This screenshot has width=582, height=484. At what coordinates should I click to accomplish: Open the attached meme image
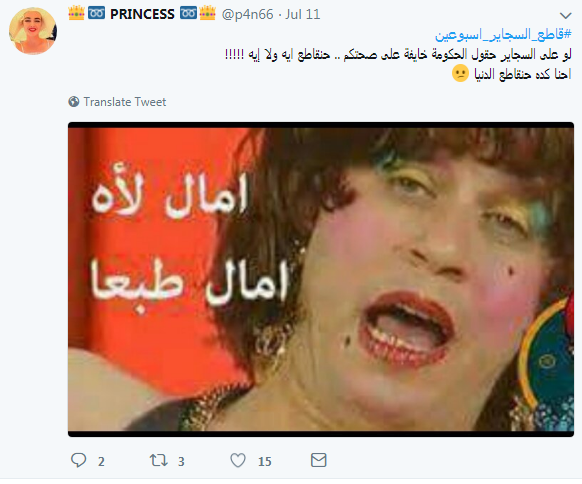[321, 279]
